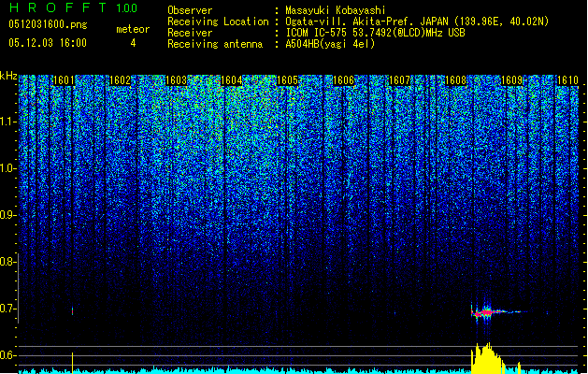Viewport: 588px width, 374px height.
Task: Click the 1.0 kHz axis label
Action: [x=7, y=168]
